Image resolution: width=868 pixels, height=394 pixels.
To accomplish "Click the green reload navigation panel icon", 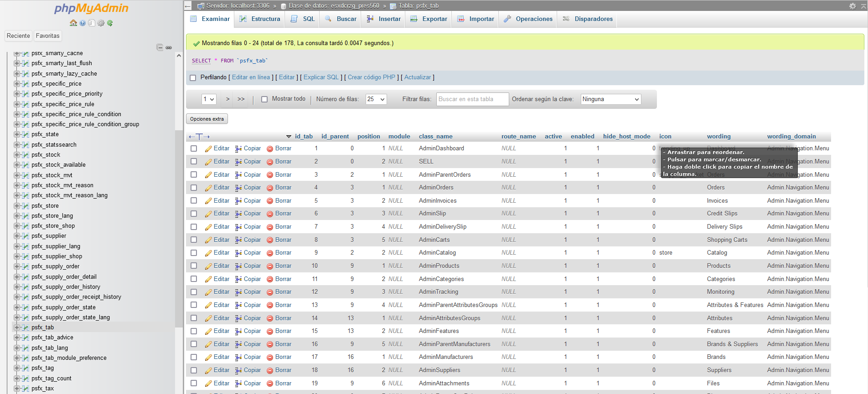I will 110,23.
